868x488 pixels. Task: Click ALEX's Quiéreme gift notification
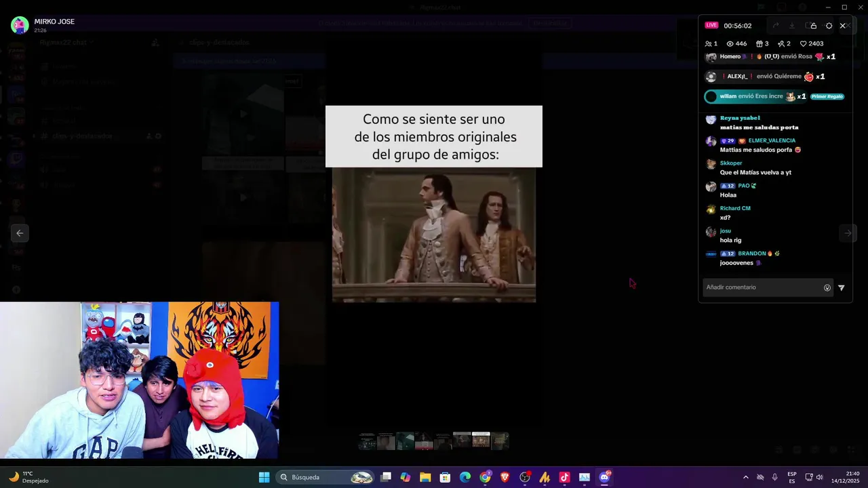click(766, 77)
